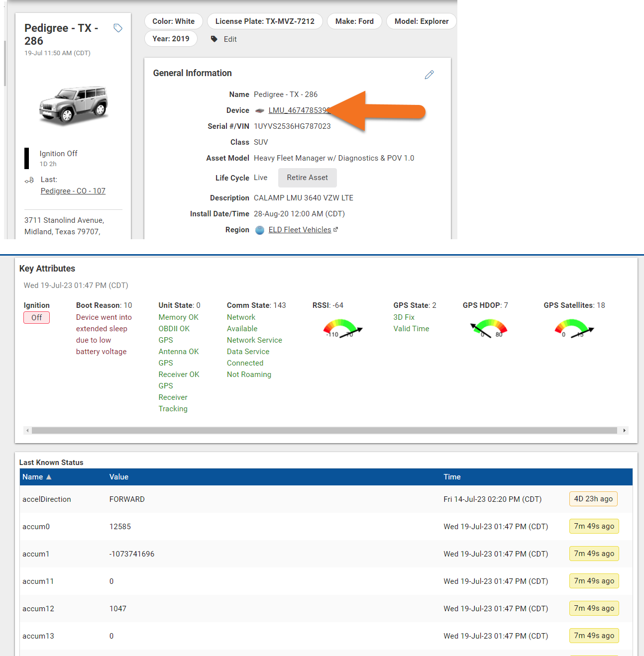This screenshot has width=644, height=656.
Task: Click the trailer hitch icon next to Last
Action: click(x=29, y=180)
